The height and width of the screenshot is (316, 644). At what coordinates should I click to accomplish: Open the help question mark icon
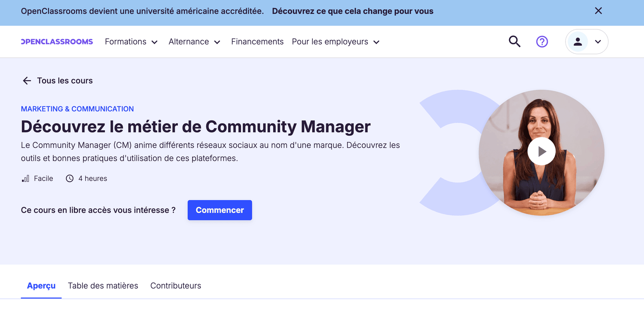pyautogui.click(x=542, y=42)
